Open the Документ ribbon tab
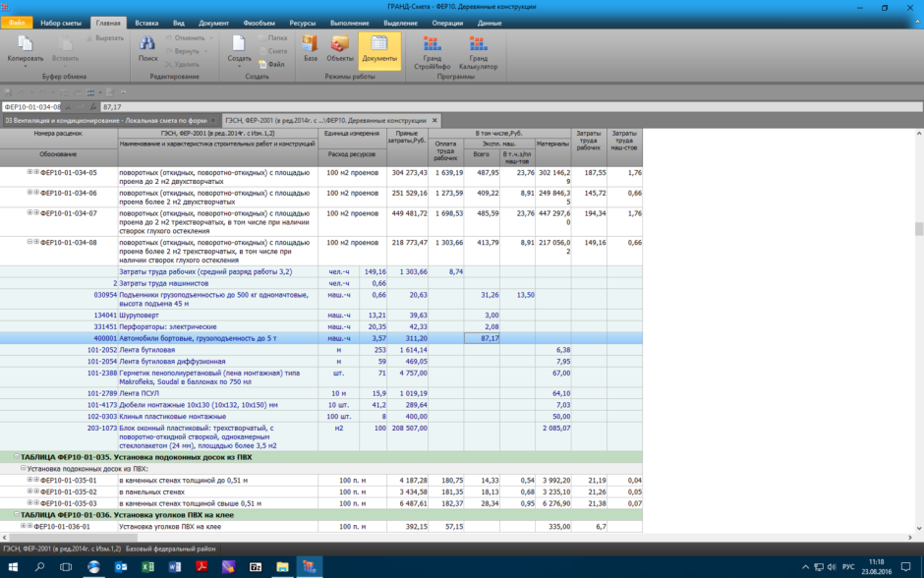The width and height of the screenshot is (924, 578). pyautogui.click(x=213, y=23)
